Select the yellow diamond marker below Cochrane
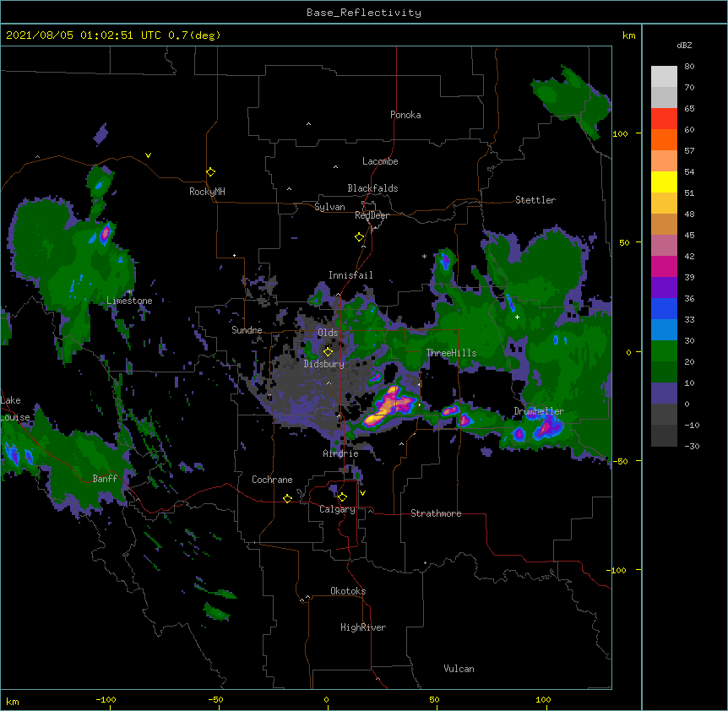The width and height of the screenshot is (728, 711). click(x=287, y=498)
